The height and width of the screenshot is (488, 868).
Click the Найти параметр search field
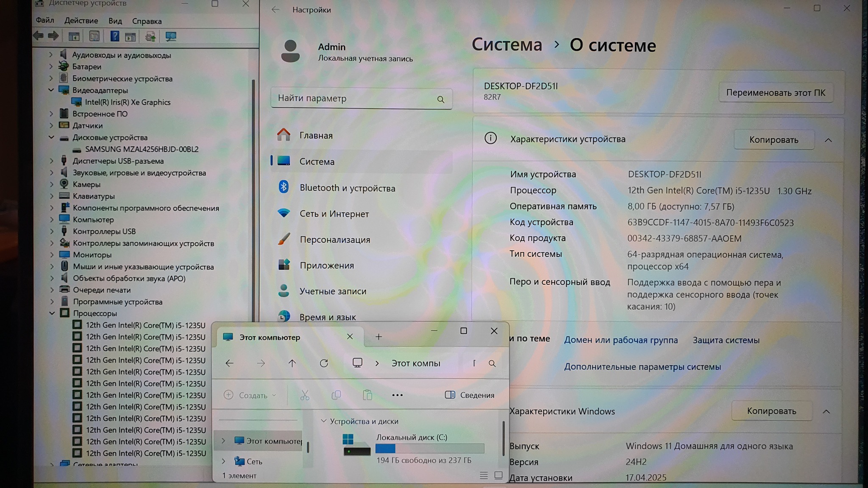coord(352,98)
